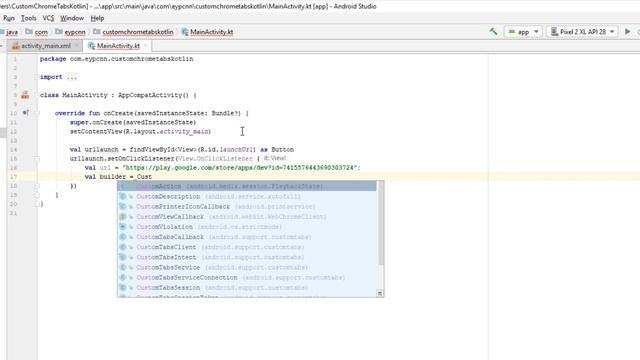
Task: Choose CustomTabsIntent from autocomplete list
Action: pos(247,258)
